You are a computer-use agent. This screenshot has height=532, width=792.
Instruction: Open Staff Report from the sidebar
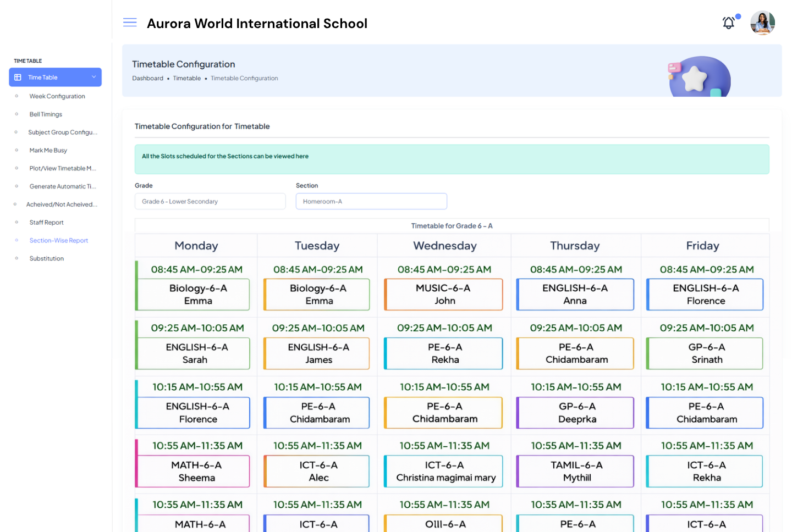[46, 222]
